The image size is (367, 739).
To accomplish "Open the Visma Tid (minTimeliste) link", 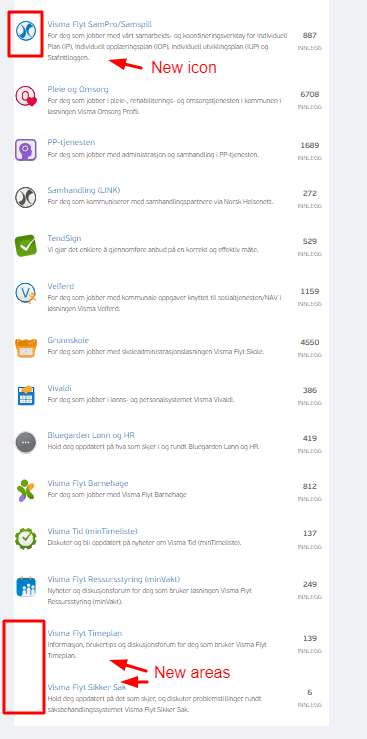I will click(92, 531).
